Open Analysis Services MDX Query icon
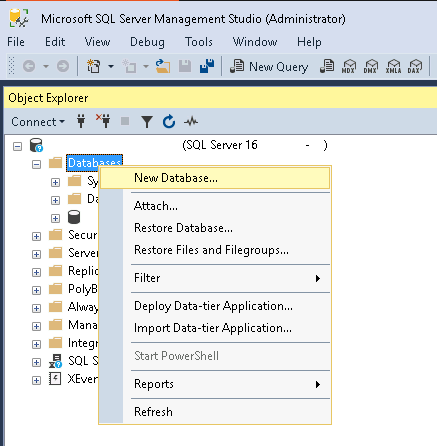The image size is (437, 446). 349,66
